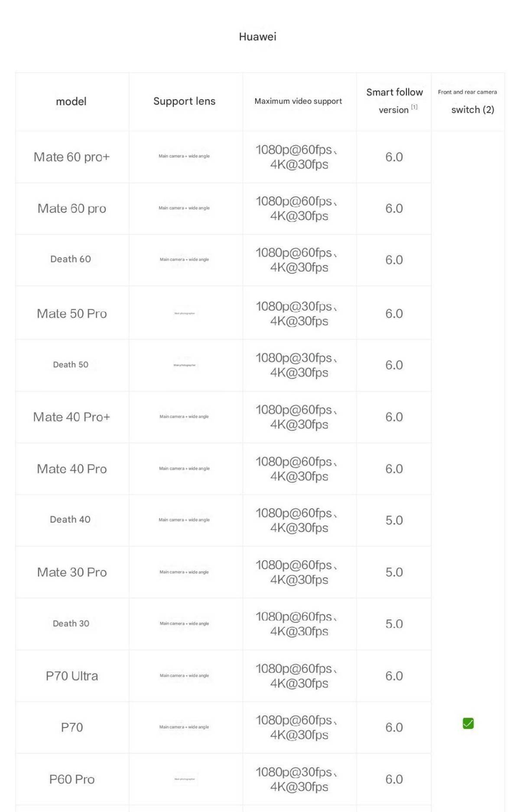Select the Huawei title heading
The height and width of the screenshot is (812, 520).
tap(257, 36)
